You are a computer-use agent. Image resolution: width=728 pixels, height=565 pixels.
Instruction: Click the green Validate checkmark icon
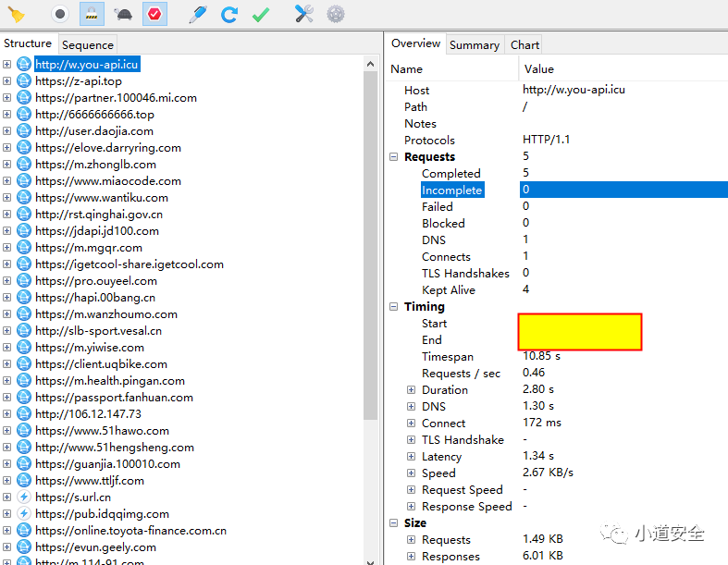(261, 14)
